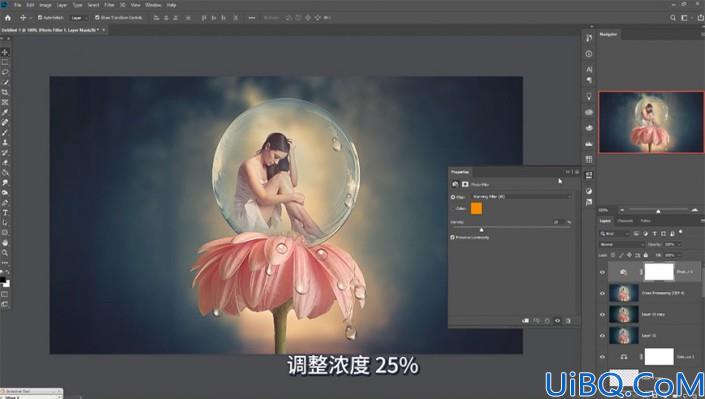Open the share button at top right
This screenshot has height=399, width=705.
point(701,18)
